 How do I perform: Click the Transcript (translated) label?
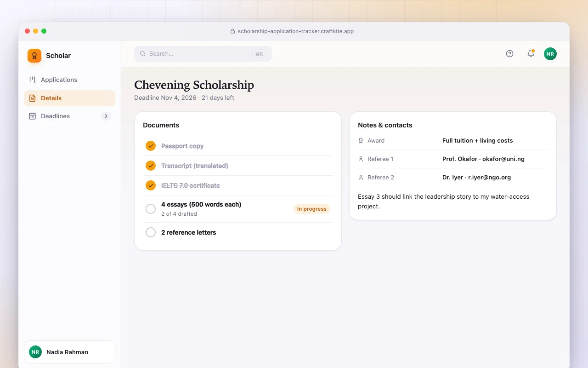[195, 166]
